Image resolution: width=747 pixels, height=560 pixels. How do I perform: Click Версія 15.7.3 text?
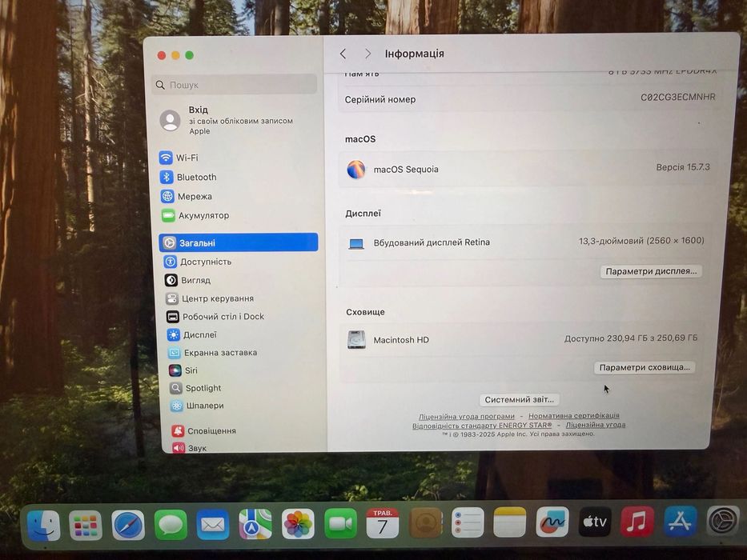pyautogui.click(x=683, y=167)
